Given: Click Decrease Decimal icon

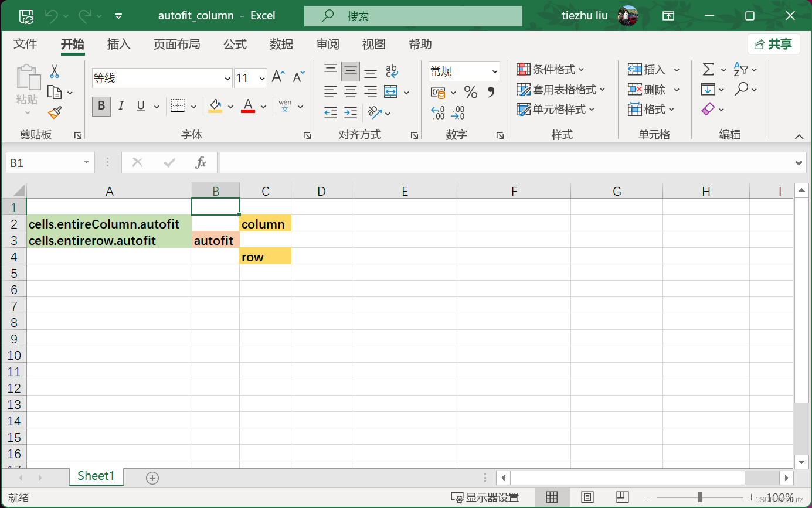Looking at the screenshot, I should (458, 112).
